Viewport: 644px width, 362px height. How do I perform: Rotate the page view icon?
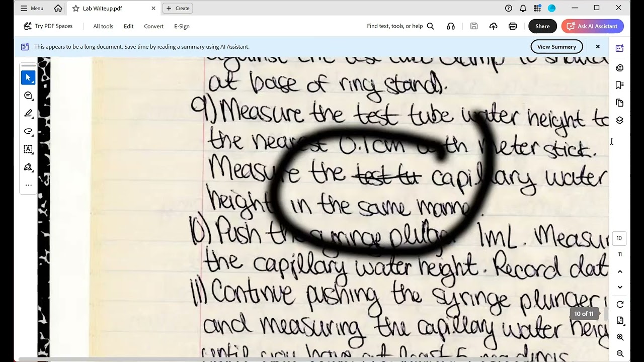coord(620,305)
